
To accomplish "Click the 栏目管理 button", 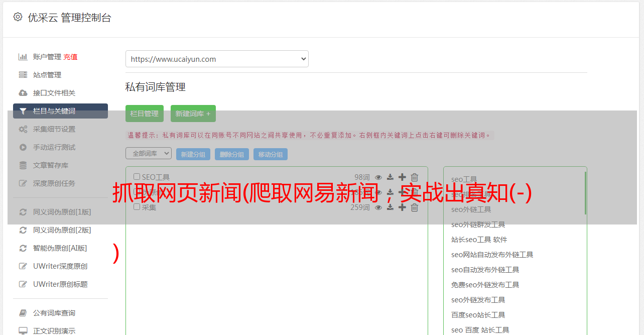I will (x=145, y=114).
